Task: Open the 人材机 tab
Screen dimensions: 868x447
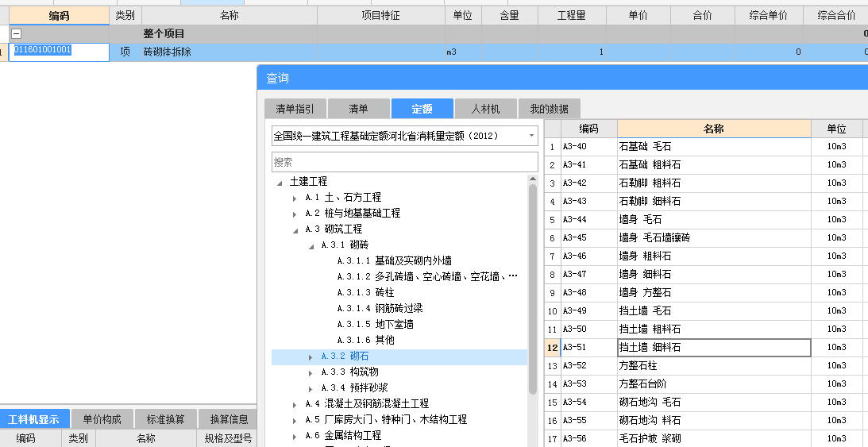Action: 485,109
